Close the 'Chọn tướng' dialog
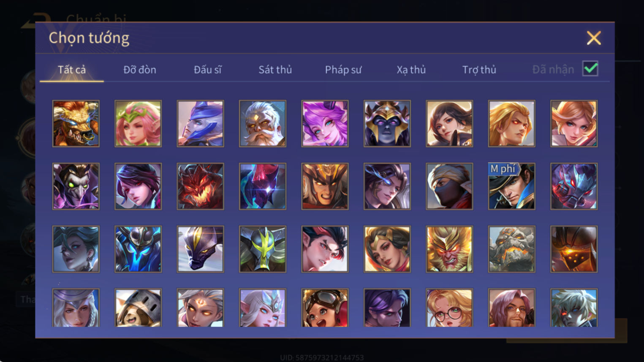Viewport: 644px width, 362px height. [x=594, y=38]
